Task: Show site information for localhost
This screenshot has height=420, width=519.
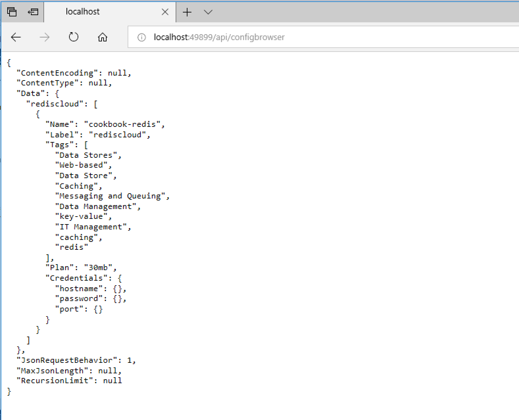Action: tap(141, 37)
